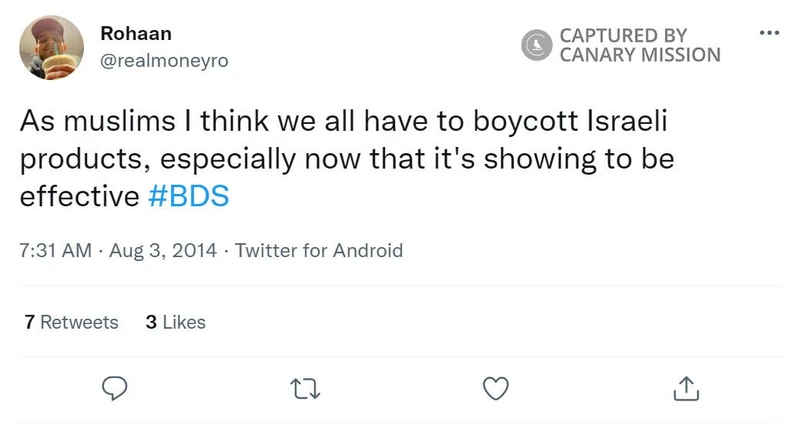View the 3 Likes list
Screen dimensions: 800x428
tap(175, 322)
